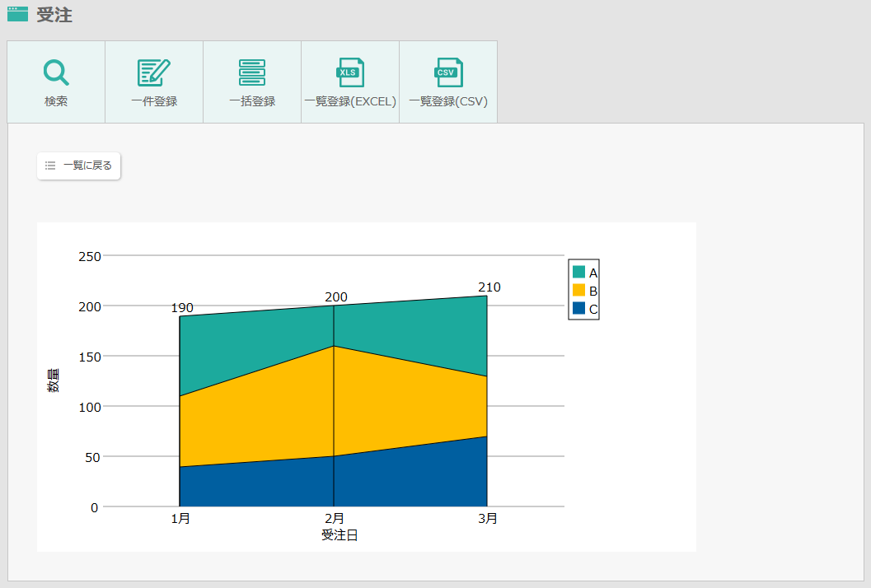Click the 100 y-axis tick label
871x588 pixels.
[x=90, y=408]
